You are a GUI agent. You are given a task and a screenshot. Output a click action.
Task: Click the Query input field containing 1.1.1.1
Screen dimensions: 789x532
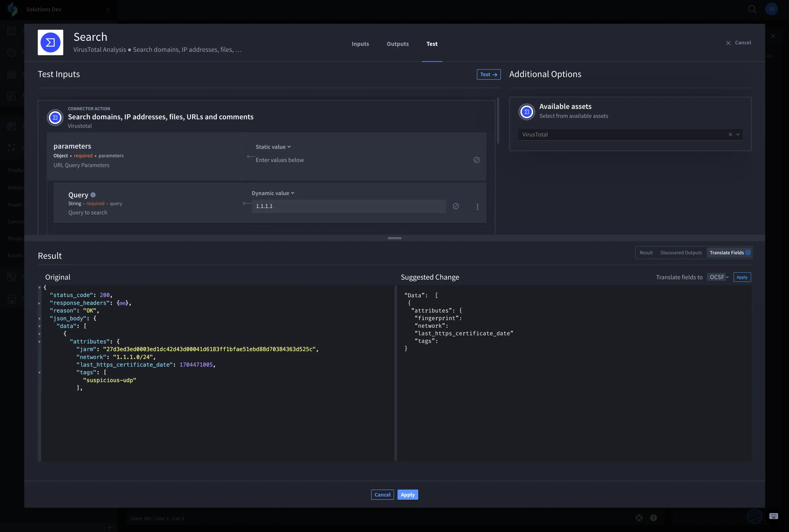(349, 206)
